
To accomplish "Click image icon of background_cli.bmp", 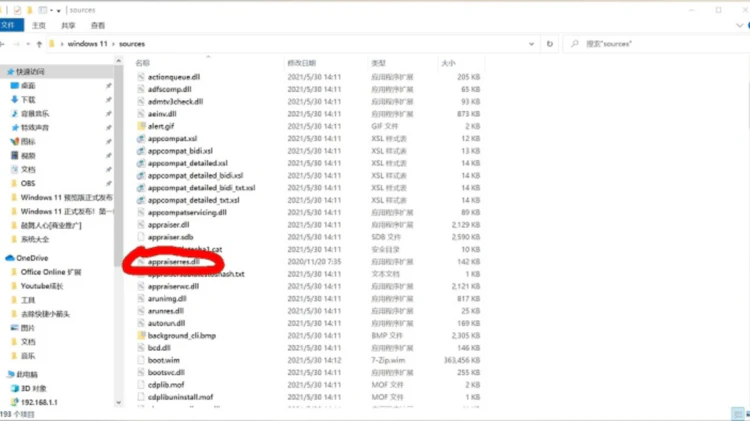I will click(x=141, y=335).
